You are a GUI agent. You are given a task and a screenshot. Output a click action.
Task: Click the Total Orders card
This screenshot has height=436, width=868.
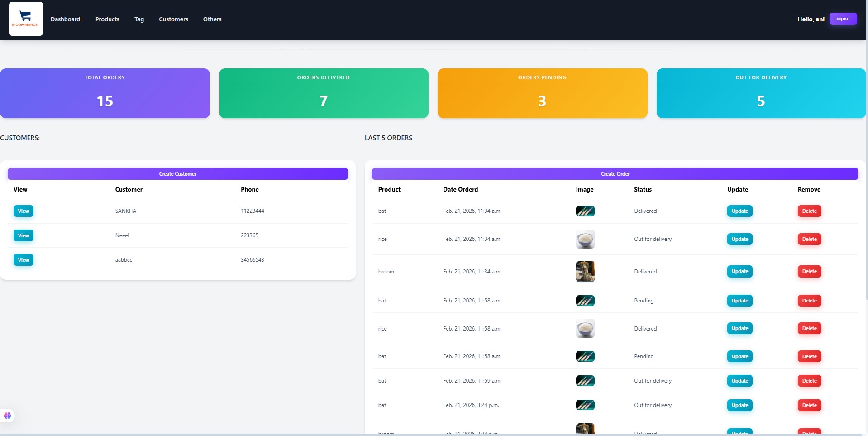coord(105,93)
